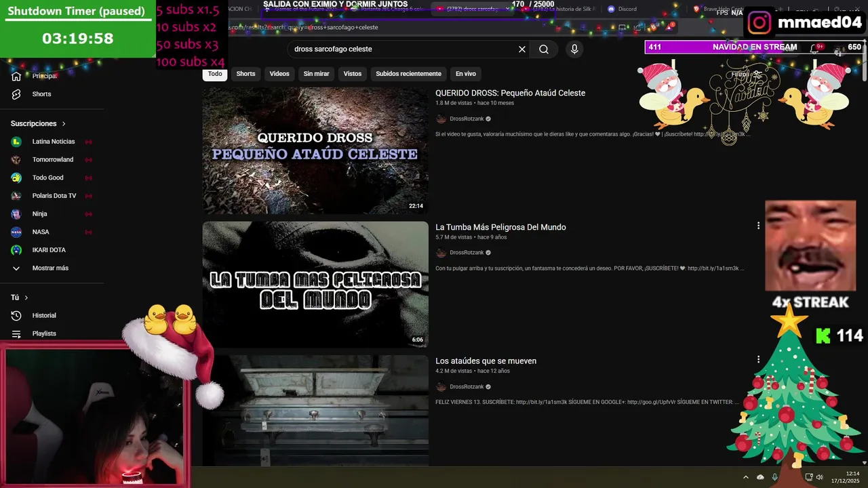Expand the Tú section chevron

[26, 298]
